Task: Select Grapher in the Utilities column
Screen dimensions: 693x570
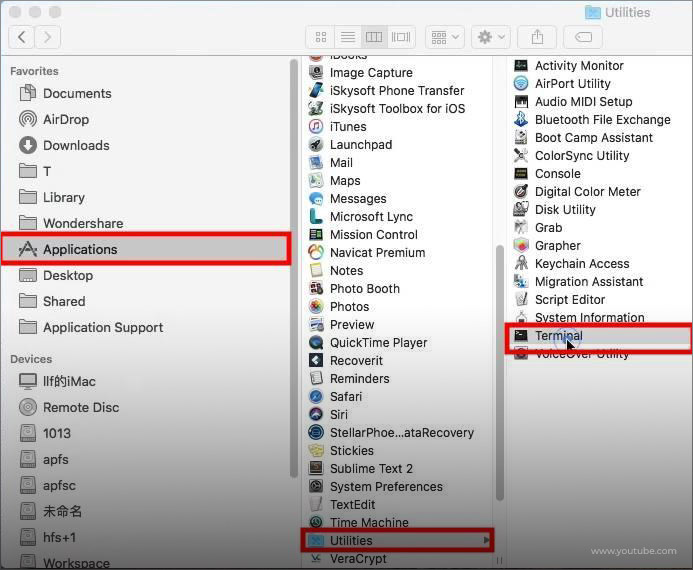Action: 547,245
